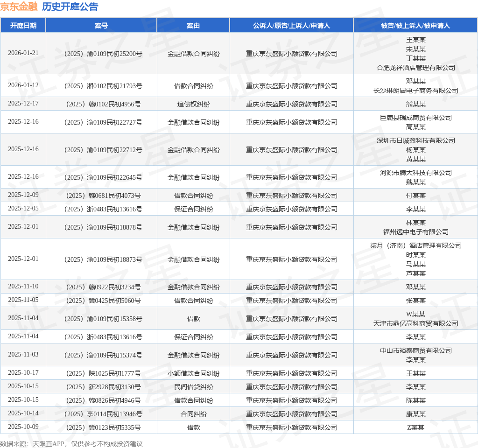Select defendant 深圳市日诚鑫科技有限公司
Screen dimensions: 478x448
[415, 140]
